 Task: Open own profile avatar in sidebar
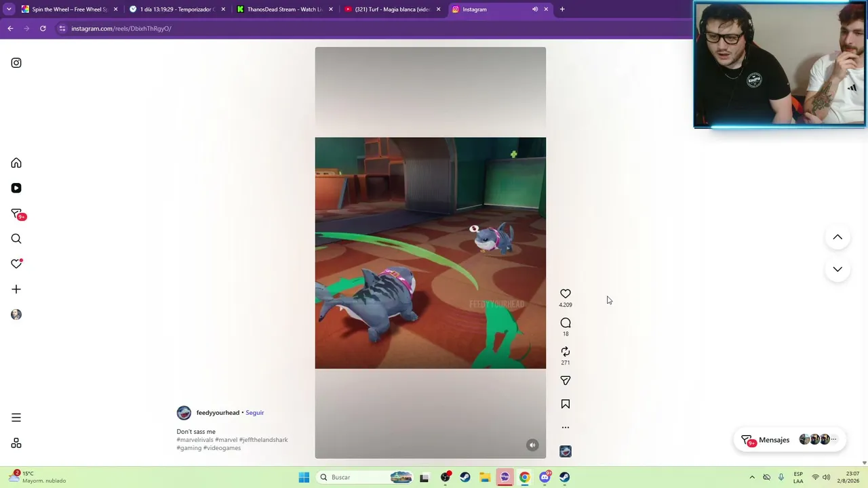click(16, 314)
